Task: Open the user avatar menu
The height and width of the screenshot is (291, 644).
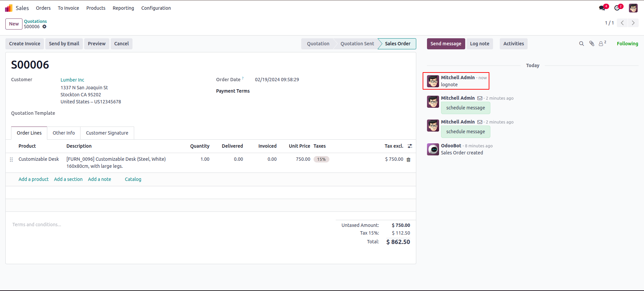Action: pos(633,8)
